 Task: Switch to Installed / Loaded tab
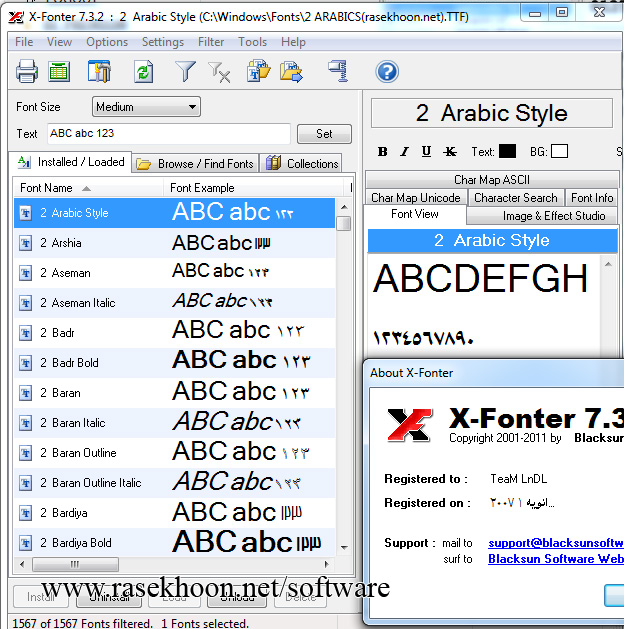click(71, 162)
